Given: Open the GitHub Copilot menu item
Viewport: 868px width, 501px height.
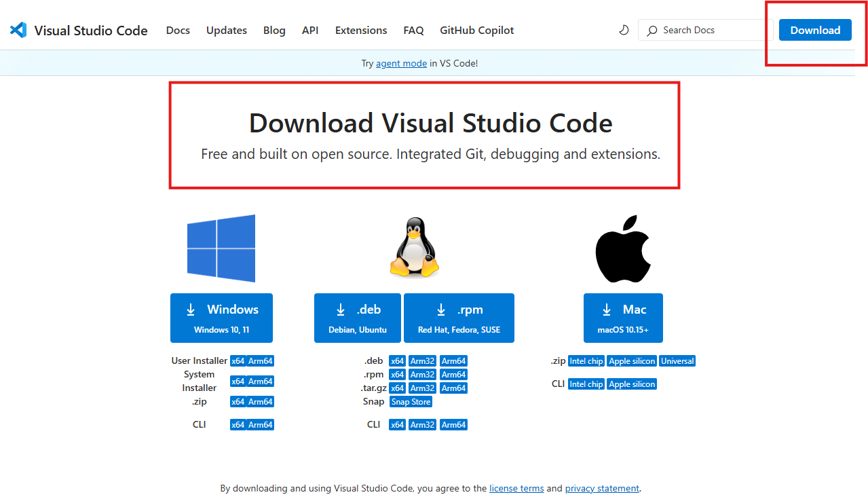Looking at the screenshot, I should [477, 31].
